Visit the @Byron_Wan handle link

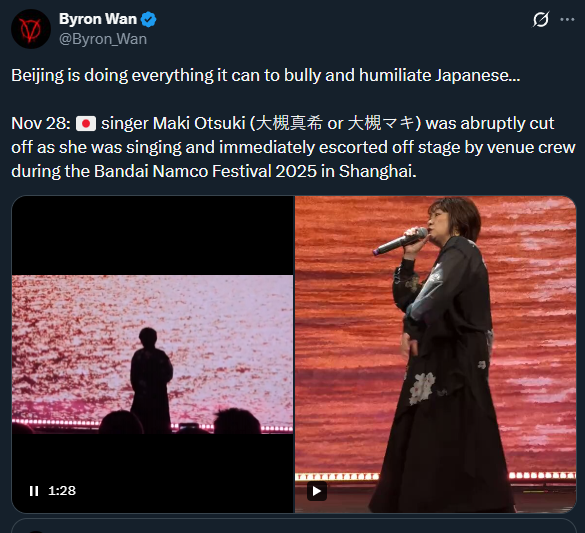tap(103, 39)
